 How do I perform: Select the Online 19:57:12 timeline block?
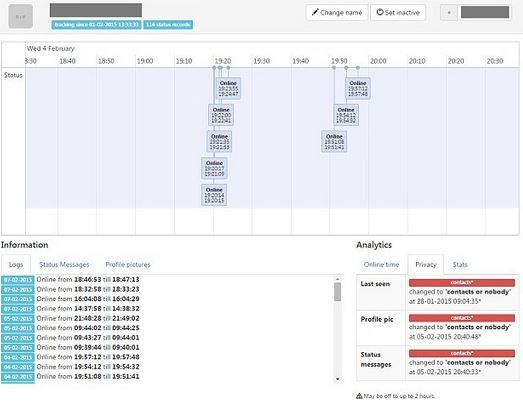coord(358,88)
